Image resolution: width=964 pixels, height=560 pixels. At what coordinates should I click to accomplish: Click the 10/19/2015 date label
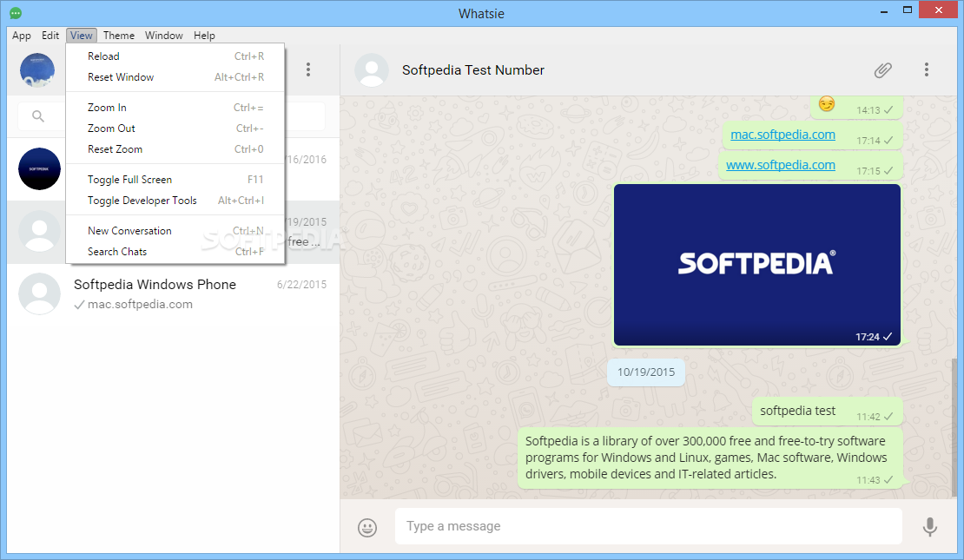coord(646,372)
